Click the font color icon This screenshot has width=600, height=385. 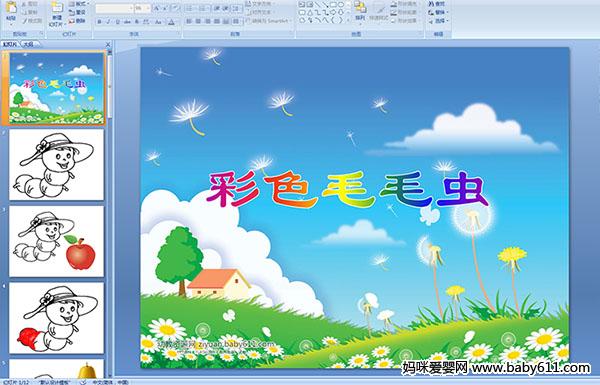tap(171, 22)
